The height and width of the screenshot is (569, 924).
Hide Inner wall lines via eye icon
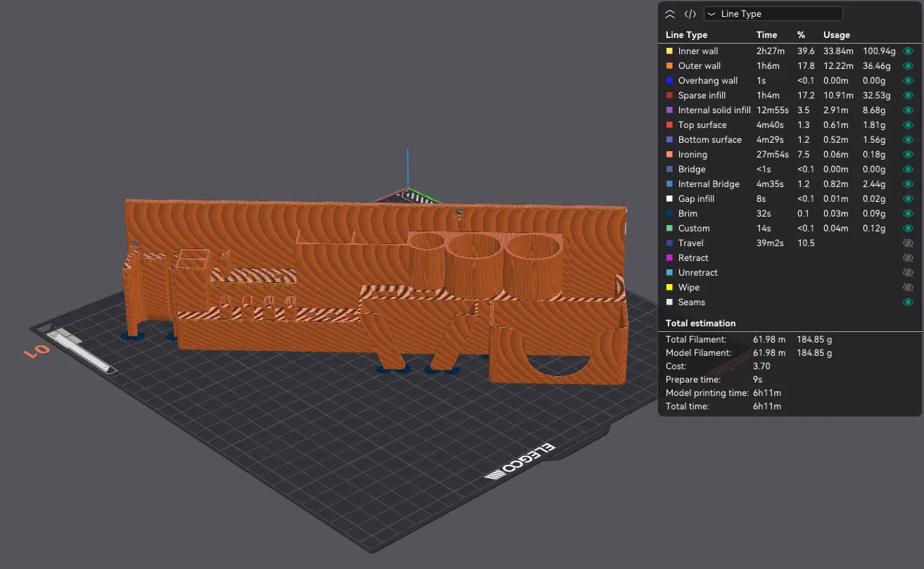[908, 51]
